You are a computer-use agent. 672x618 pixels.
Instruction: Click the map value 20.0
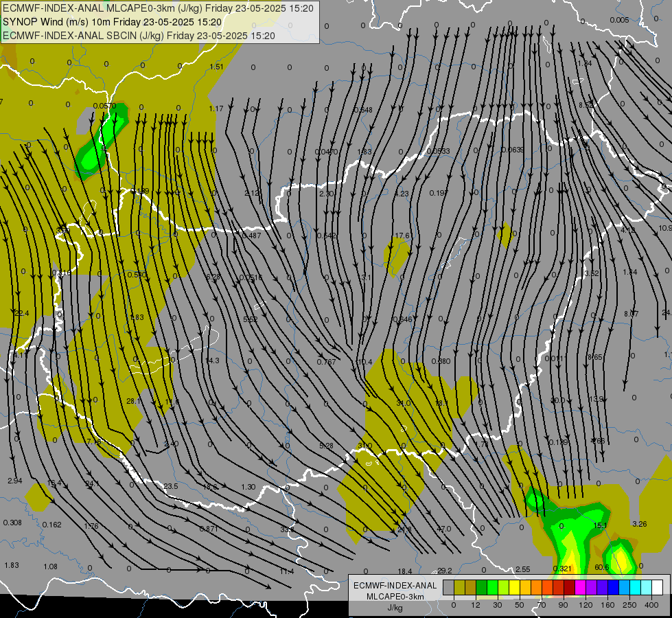[557, 400]
